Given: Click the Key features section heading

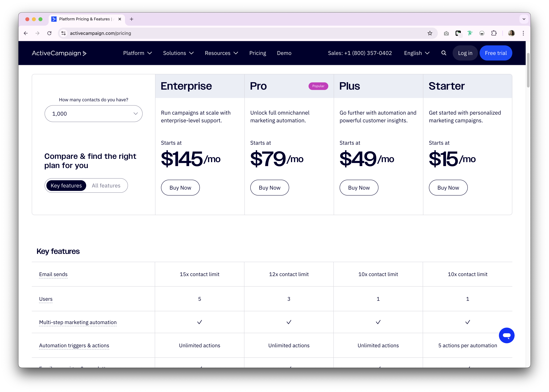Looking at the screenshot, I should coord(58,252).
